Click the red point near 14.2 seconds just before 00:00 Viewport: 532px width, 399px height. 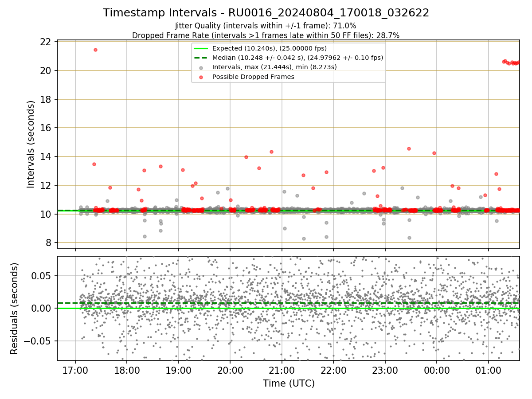pyautogui.click(x=434, y=153)
